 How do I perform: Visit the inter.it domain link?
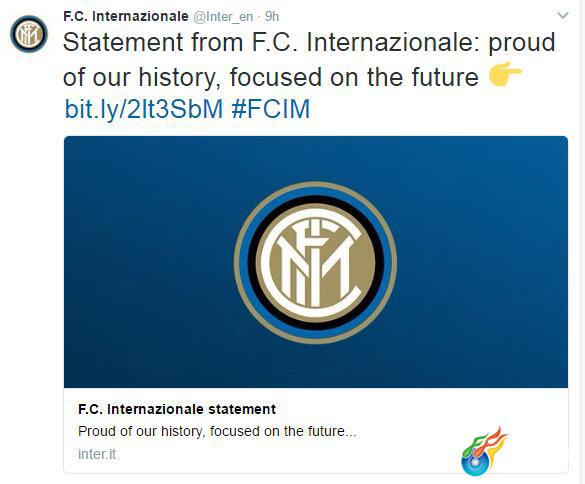pos(97,454)
